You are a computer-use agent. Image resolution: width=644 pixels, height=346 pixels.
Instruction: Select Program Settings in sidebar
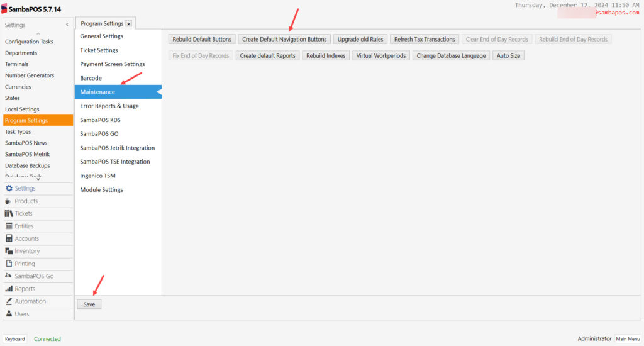click(38, 120)
